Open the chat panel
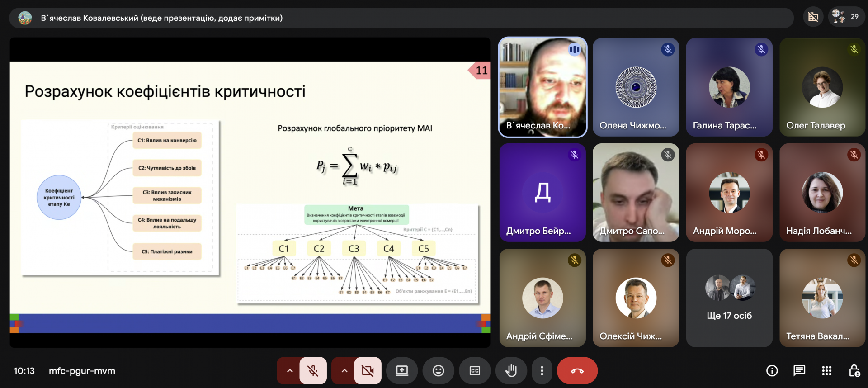 point(799,371)
